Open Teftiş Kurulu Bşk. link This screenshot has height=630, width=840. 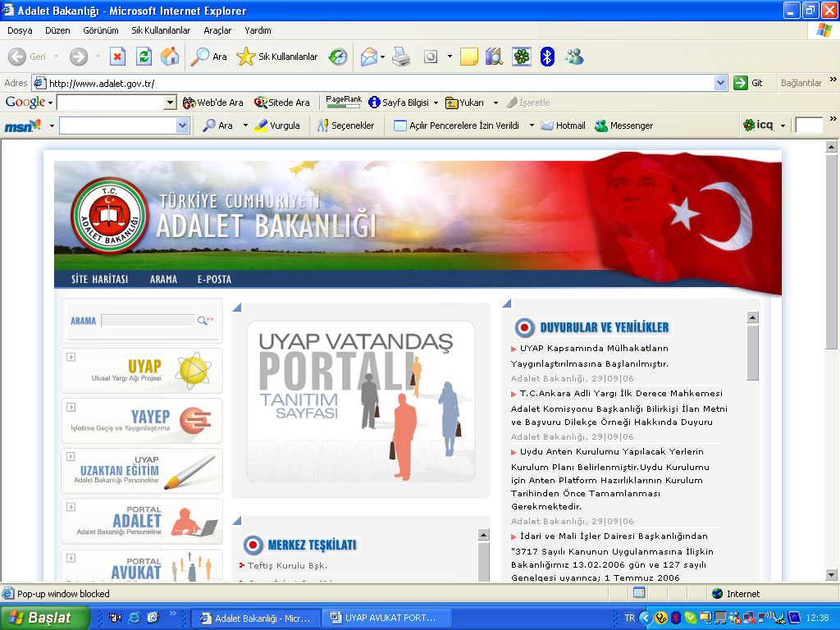pyautogui.click(x=287, y=565)
